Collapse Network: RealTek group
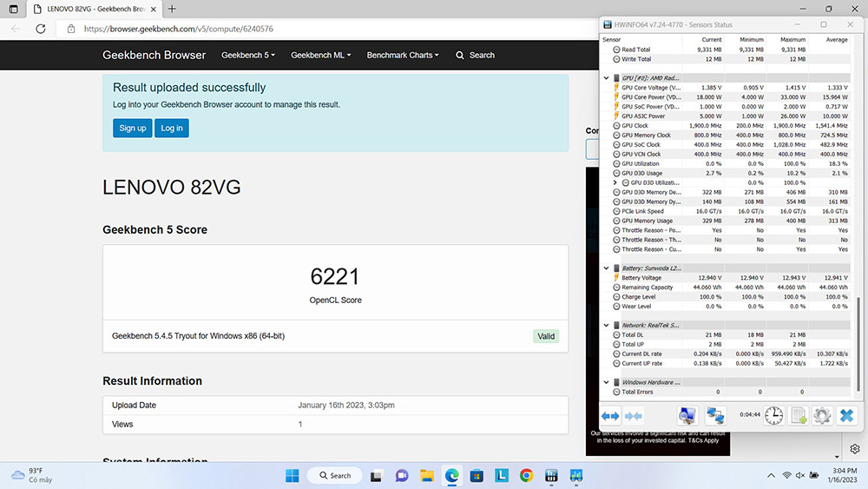This screenshot has width=868, height=489. (606, 325)
